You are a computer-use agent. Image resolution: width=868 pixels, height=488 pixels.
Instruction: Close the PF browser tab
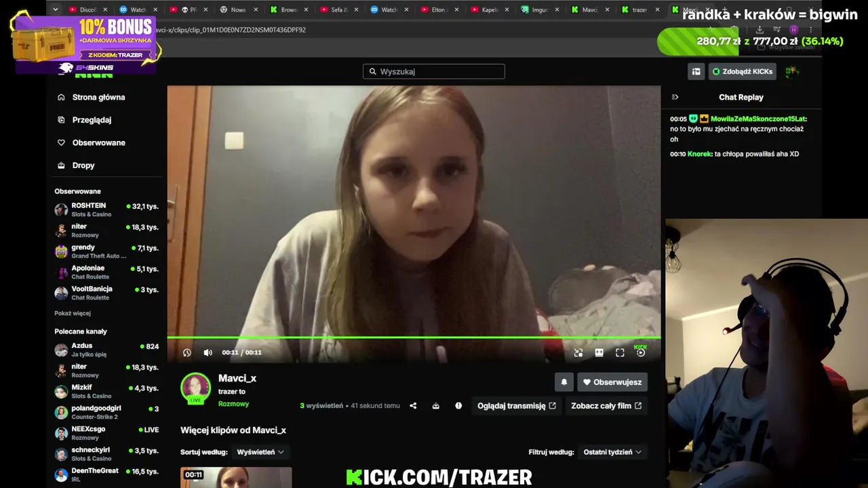point(205,9)
